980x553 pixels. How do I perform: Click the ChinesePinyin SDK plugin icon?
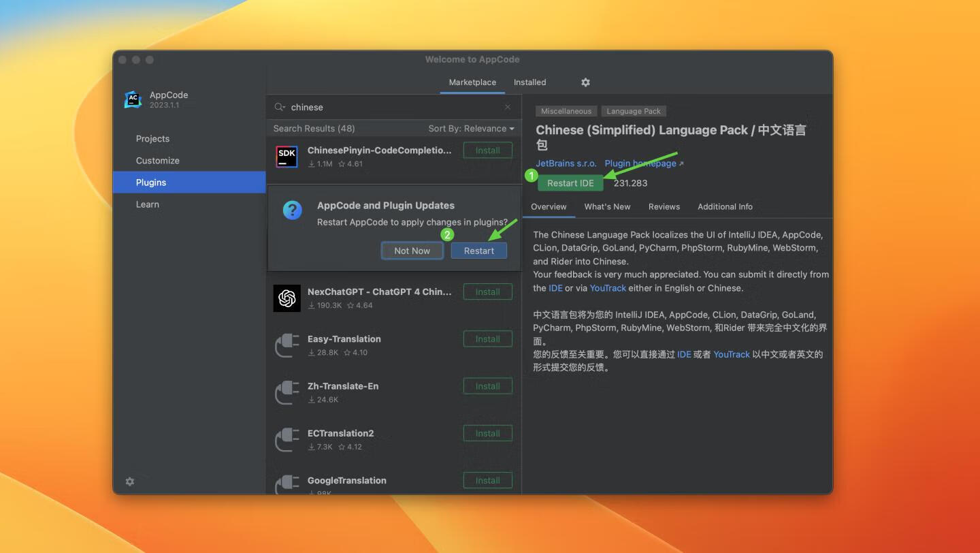pyautogui.click(x=287, y=157)
